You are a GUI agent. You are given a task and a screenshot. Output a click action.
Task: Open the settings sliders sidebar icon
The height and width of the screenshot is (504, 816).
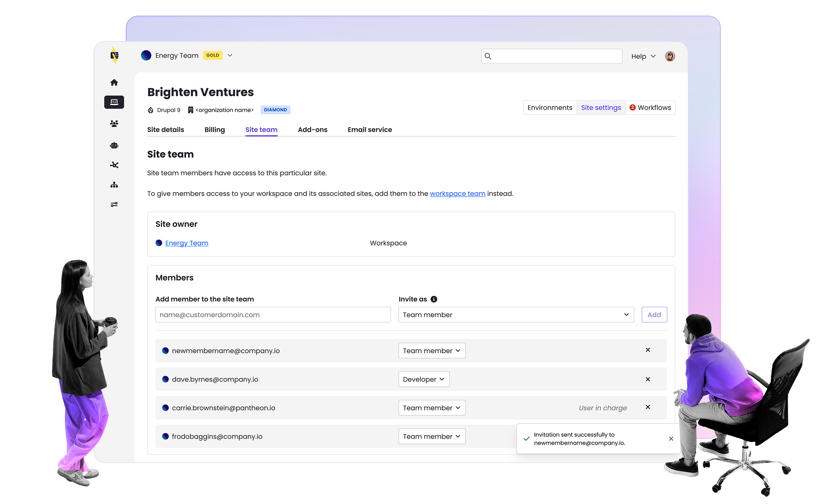114,205
